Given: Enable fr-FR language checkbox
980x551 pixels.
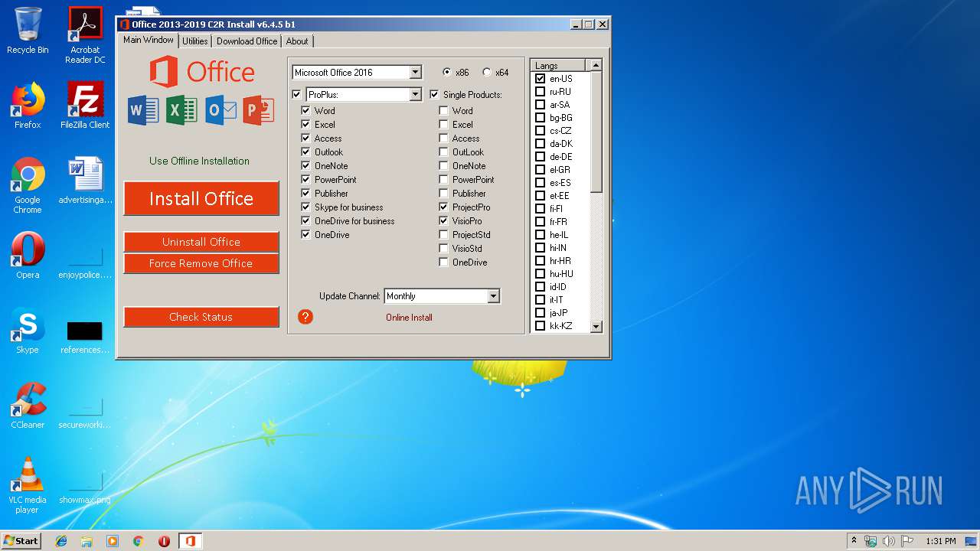Looking at the screenshot, I should (x=541, y=222).
